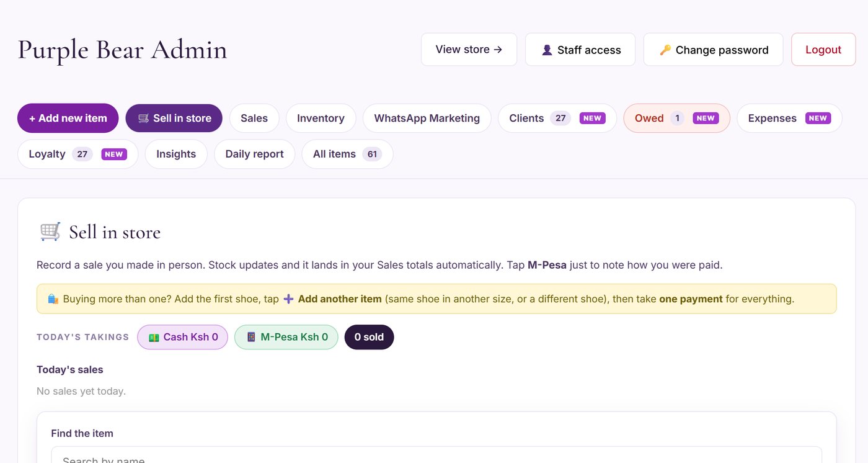Screen dimensions: 868x463
Task: Click the plus icon before Add another item
Action: click(288, 299)
